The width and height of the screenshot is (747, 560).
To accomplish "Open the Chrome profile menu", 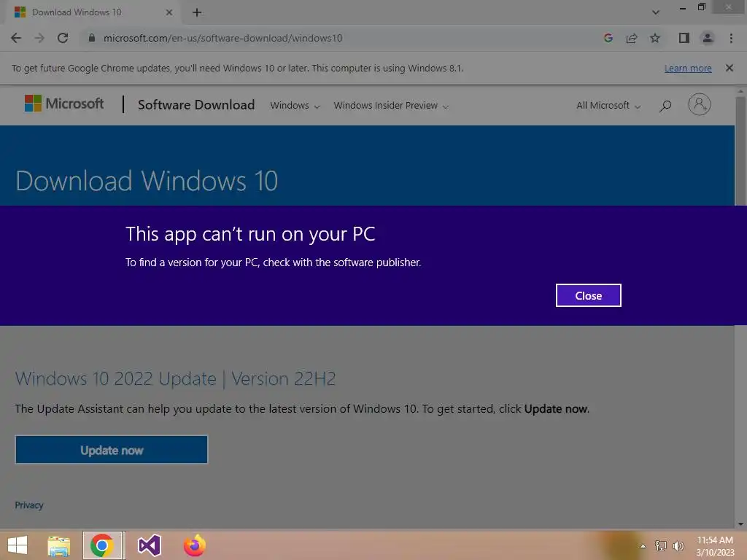I will pyautogui.click(x=708, y=38).
